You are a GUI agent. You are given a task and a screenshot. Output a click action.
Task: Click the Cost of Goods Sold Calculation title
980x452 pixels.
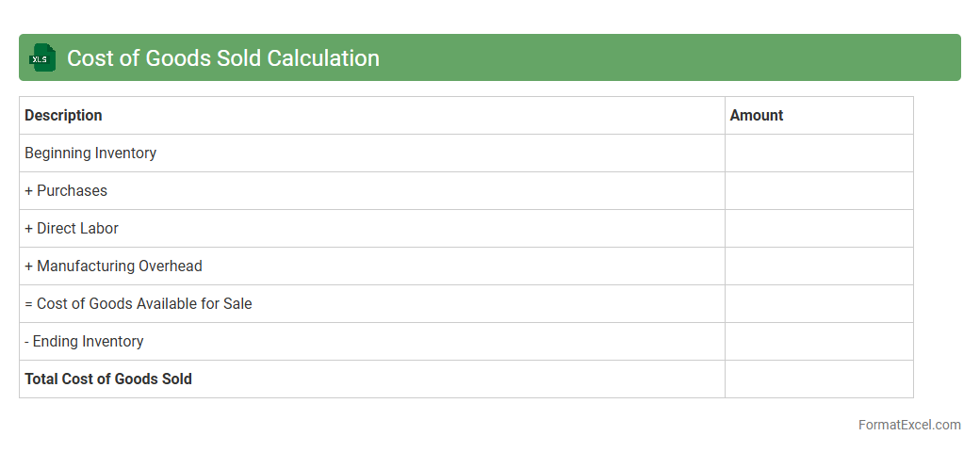pos(223,58)
